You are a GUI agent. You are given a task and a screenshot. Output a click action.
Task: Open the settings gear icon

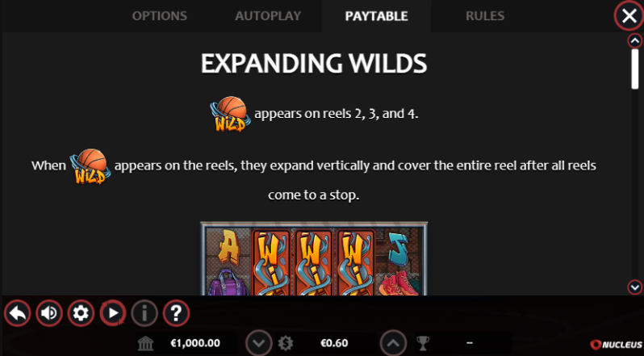pos(81,313)
